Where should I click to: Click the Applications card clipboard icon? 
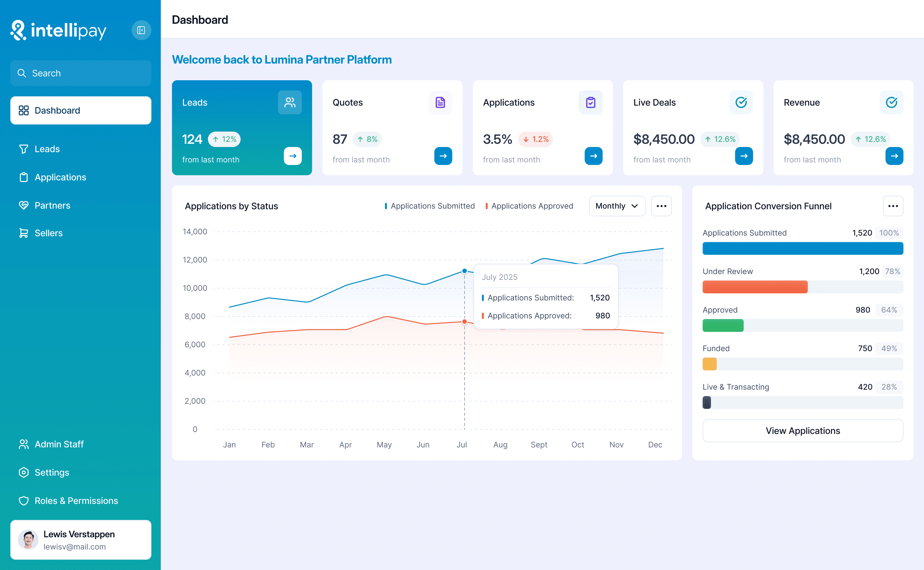(590, 102)
